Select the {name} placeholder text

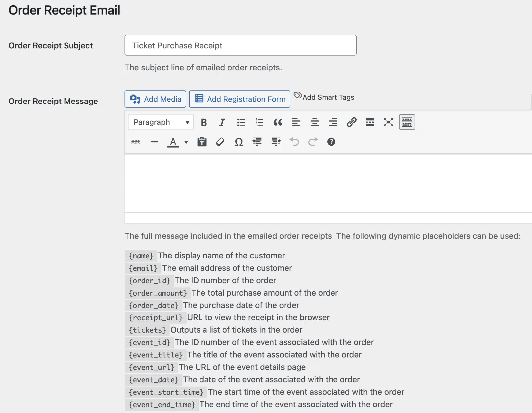[141, 256]
